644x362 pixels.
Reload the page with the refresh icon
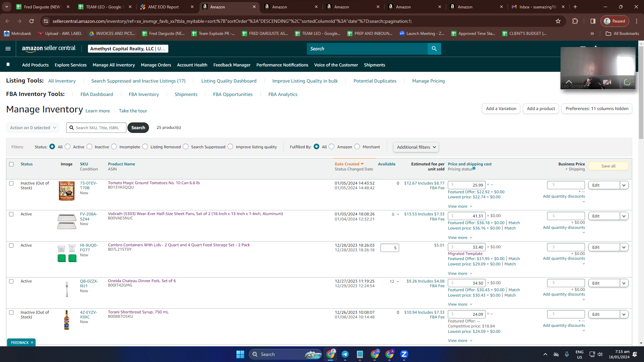pos(32,21)
